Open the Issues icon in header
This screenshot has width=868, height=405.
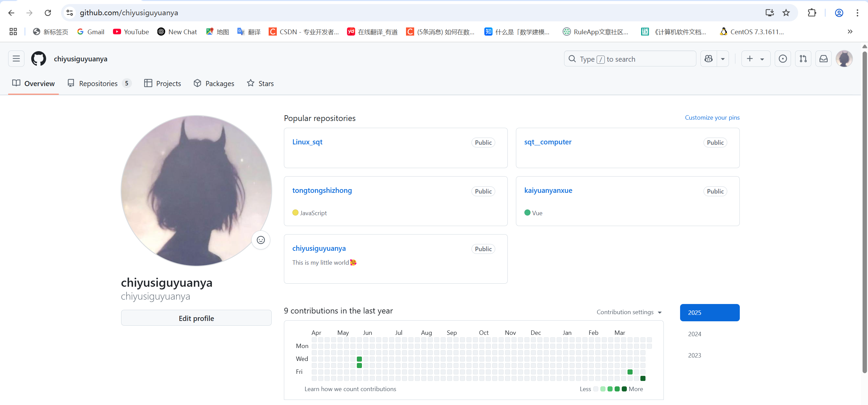tap(783, 59)
